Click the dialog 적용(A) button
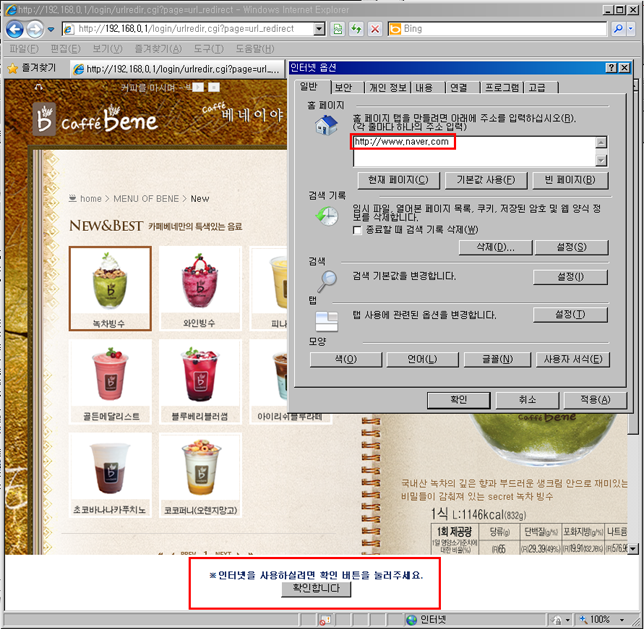Viewport: 644px width, 629px height. 595,400
